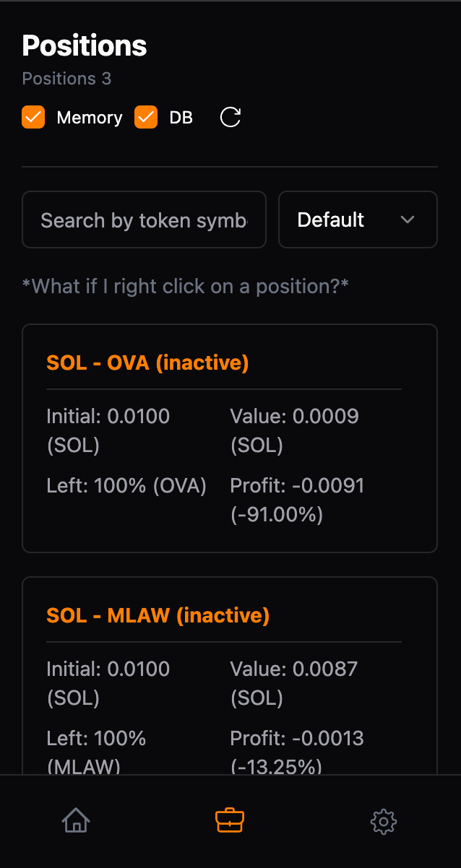
Task: Click the refresh positions icon
Action: point(230,117)
